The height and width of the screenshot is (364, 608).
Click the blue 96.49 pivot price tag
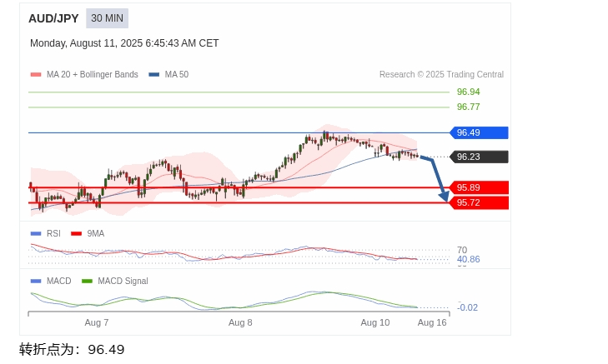pyautogui.click(x=479, y=132)
